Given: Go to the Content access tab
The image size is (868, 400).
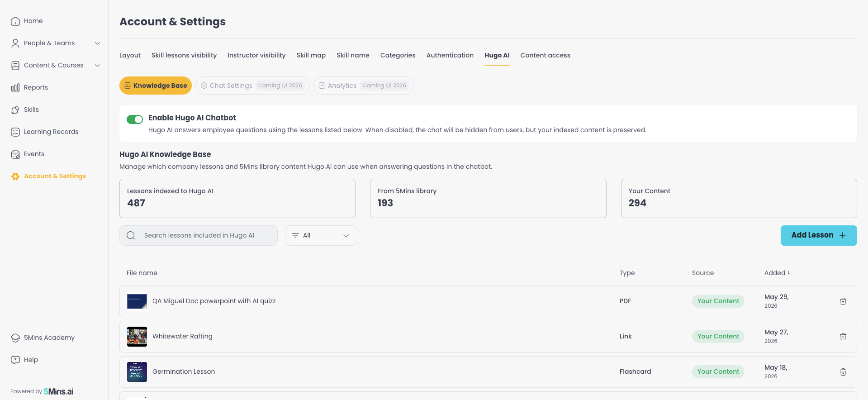Looking at the screenshot, I should (x=545, y=55).
